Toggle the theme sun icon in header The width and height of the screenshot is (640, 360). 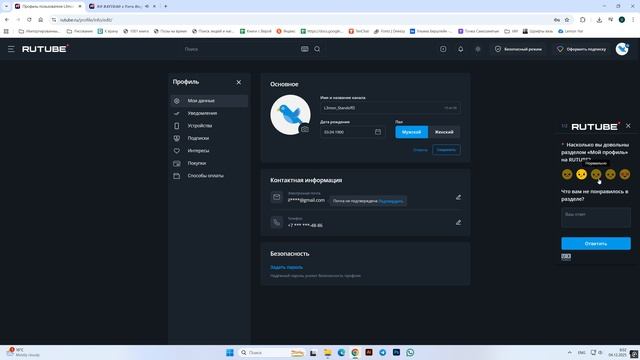point(478,49)
